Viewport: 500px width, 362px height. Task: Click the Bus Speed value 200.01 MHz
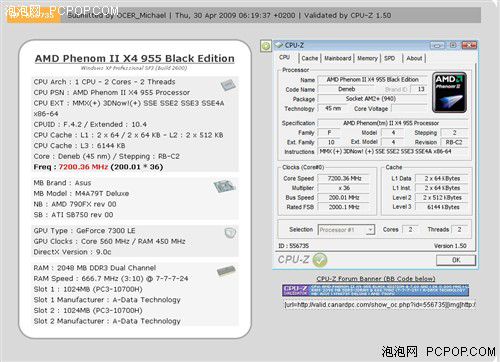[344, 198]
